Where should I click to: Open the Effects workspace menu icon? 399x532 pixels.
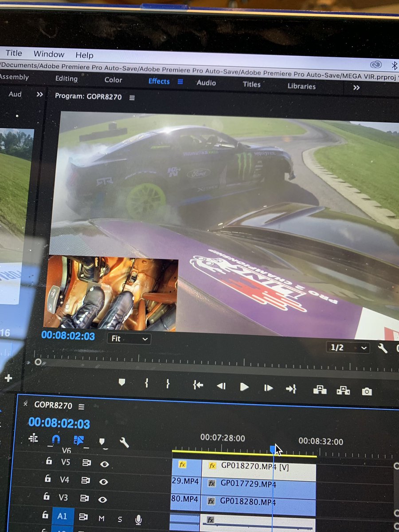click(180, 82)
